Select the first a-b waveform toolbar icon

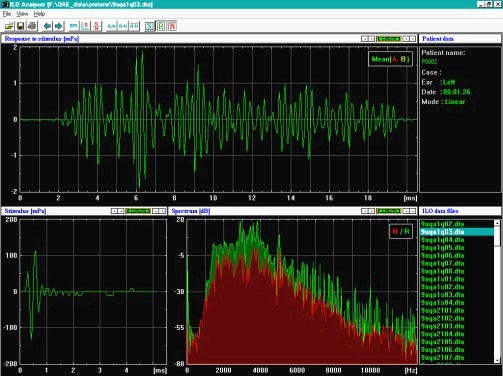(x=111, y=26)
